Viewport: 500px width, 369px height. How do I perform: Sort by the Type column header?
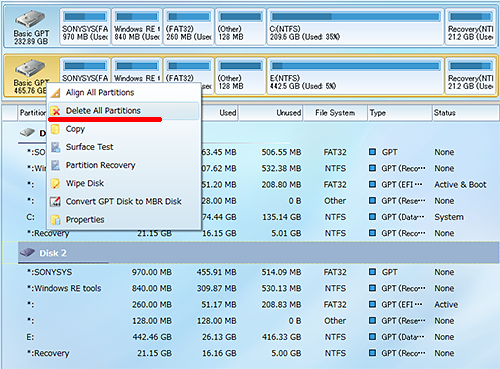(399, 113)
